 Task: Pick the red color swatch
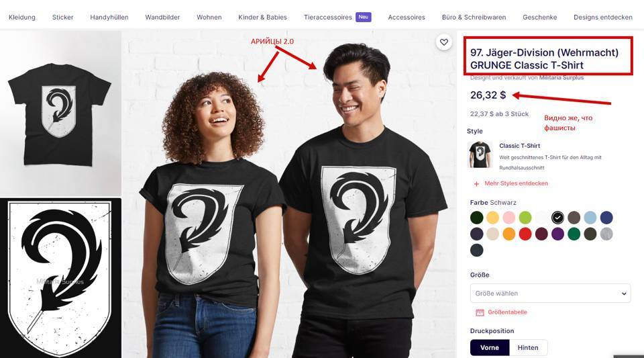(x=525, y=234)
